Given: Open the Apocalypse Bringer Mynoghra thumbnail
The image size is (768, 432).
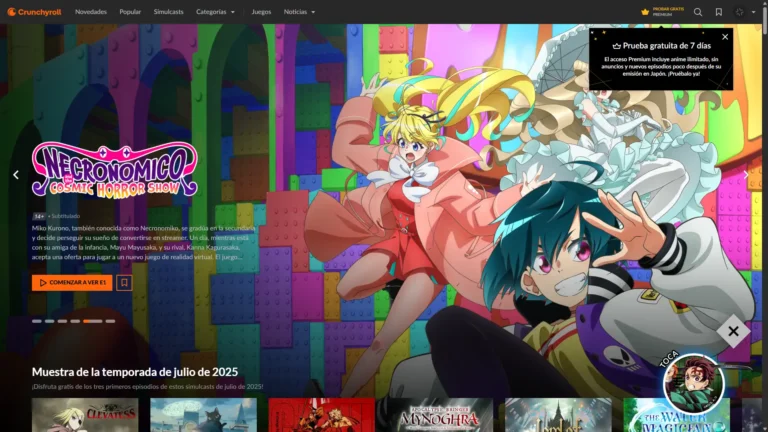Looking at the screenshot, I should [x=440, y=415].
